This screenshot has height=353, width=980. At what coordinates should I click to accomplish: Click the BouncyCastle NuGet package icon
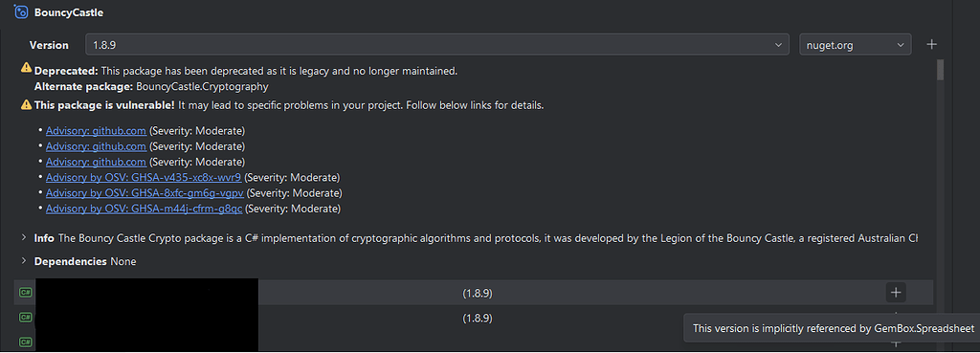click(21, 11)
